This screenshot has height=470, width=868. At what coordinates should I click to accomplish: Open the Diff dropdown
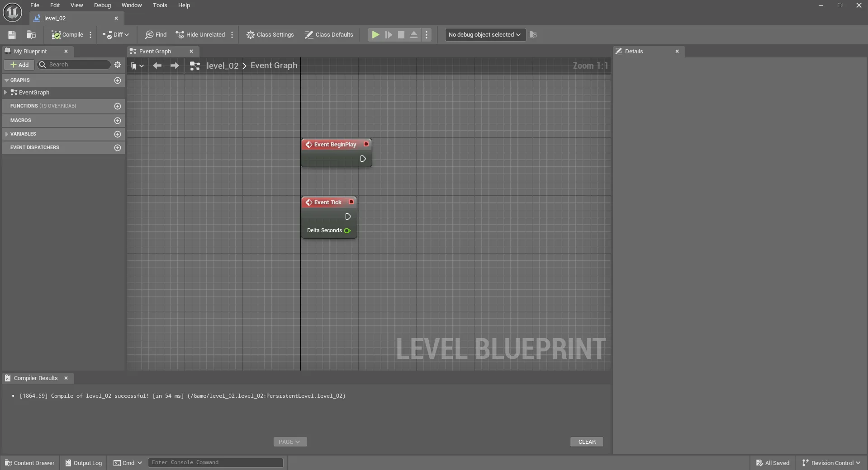point(116,35)
